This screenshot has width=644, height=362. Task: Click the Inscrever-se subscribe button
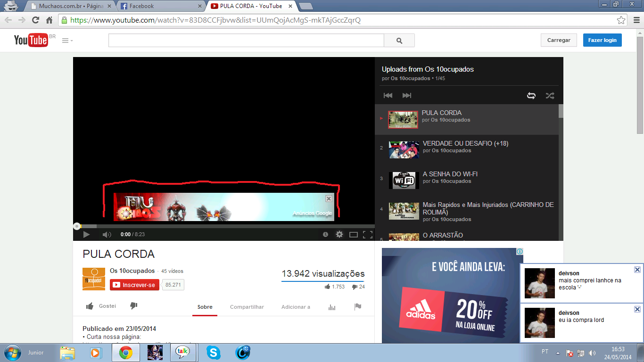tap(134, 285)
